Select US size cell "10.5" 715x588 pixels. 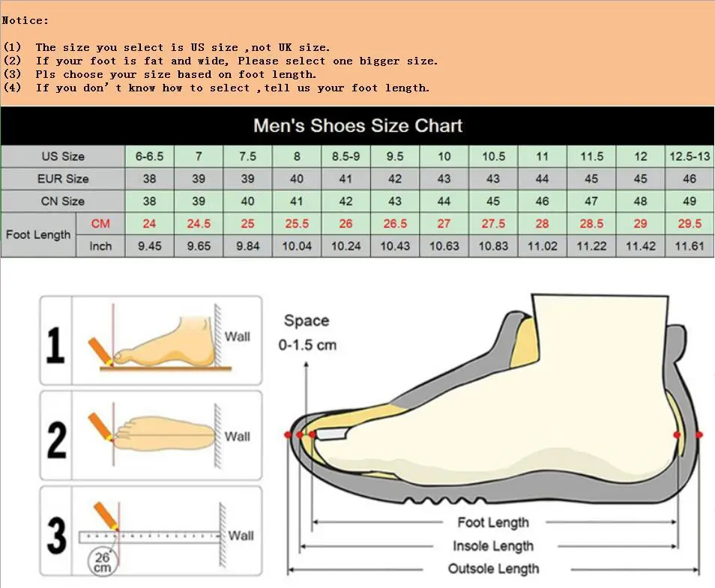493,157
